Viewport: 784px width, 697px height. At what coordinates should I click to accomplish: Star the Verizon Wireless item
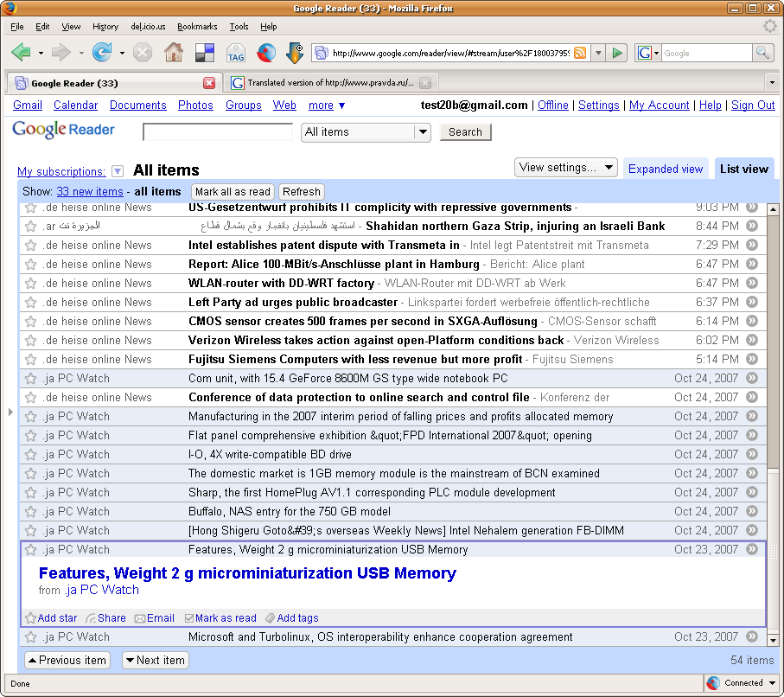coord(30,340)
